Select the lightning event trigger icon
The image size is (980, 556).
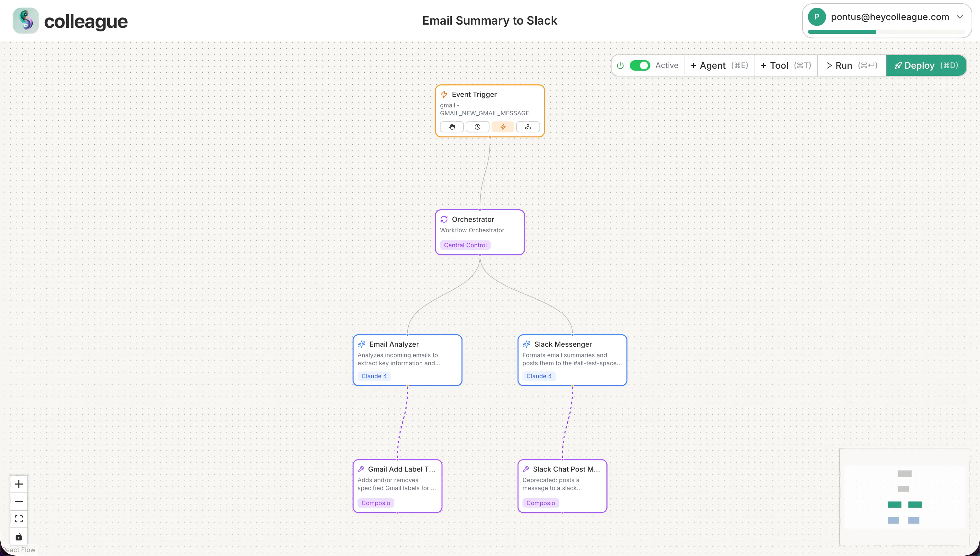(503, 127)
